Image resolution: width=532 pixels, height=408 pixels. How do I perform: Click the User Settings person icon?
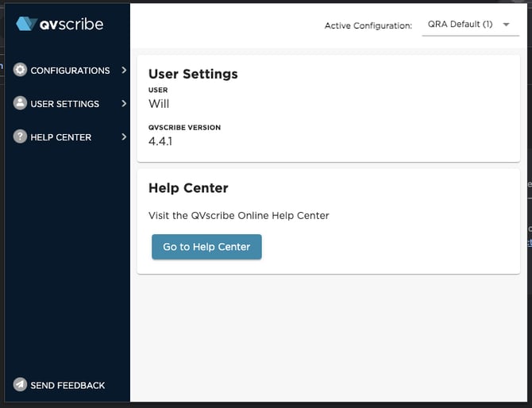pos(21,103)
